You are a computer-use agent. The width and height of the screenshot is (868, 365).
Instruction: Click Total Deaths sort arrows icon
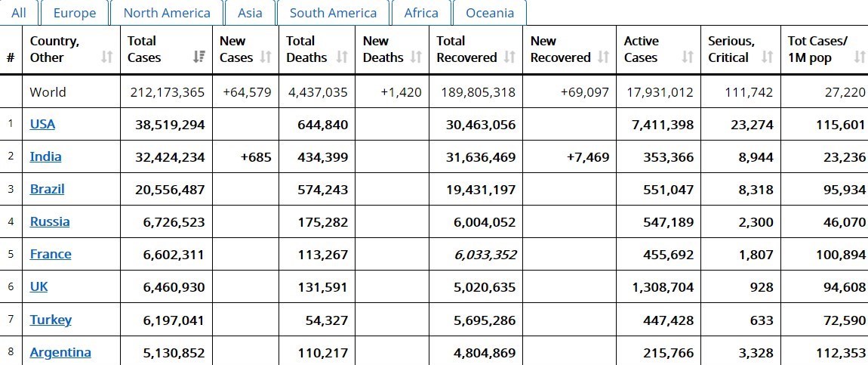[342, 57]
